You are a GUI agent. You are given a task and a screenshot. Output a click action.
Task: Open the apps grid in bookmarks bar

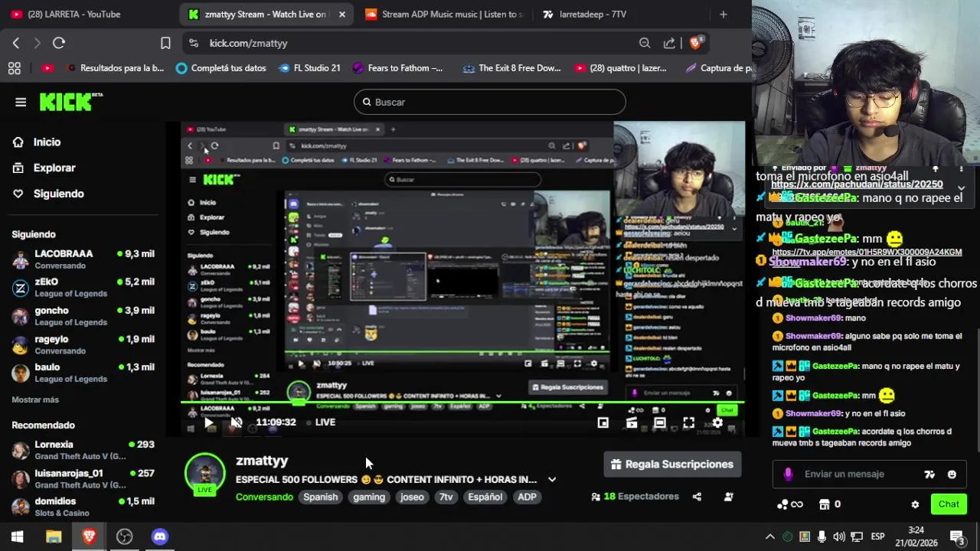14,68
